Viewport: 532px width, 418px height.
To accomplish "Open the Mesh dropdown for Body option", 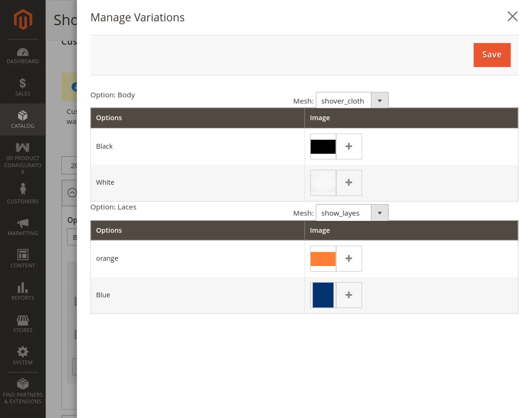I will (343, 100).
